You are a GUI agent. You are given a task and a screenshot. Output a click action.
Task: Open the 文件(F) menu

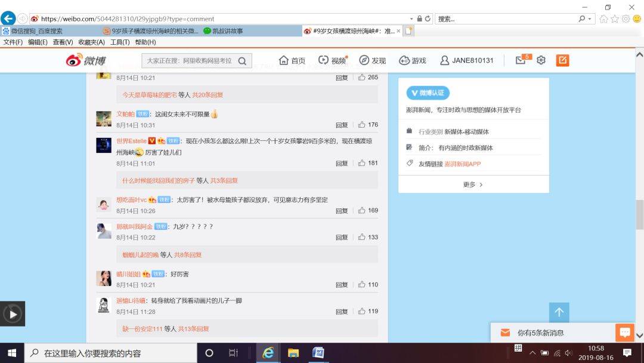pyautogui.click(x=13, y=42)
